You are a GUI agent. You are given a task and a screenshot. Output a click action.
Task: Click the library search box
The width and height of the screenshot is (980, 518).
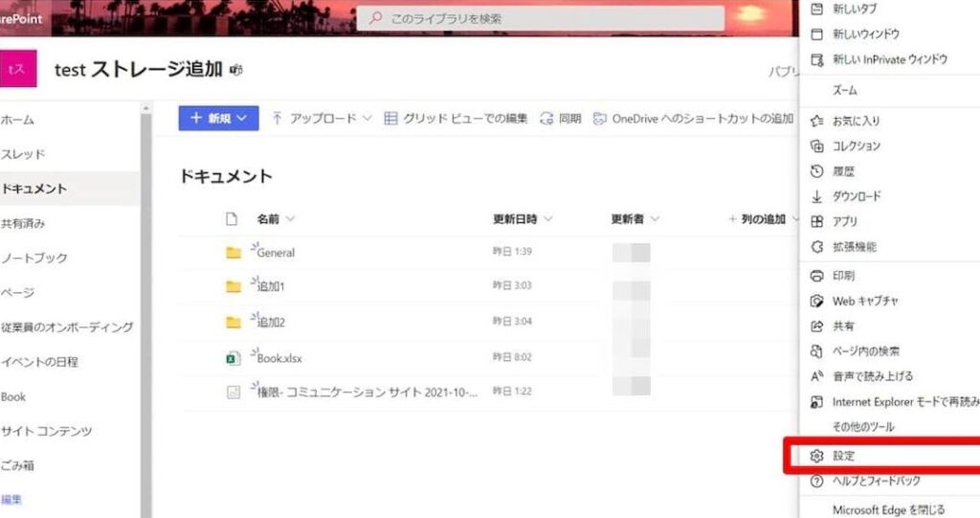click(541, 18)
